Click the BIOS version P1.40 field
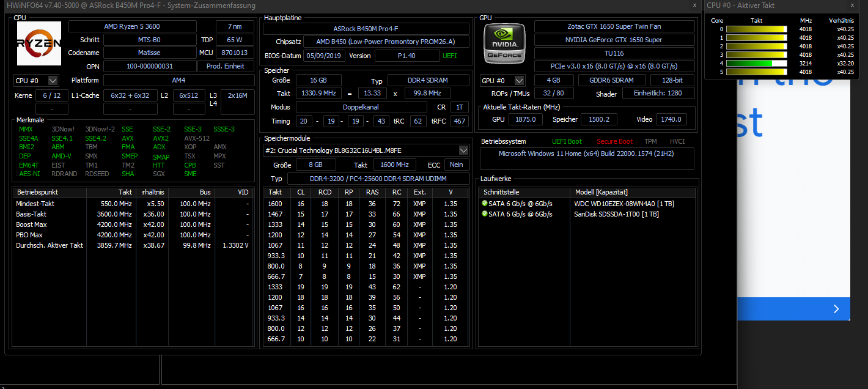Screen dimensions: 868x389 406,56
